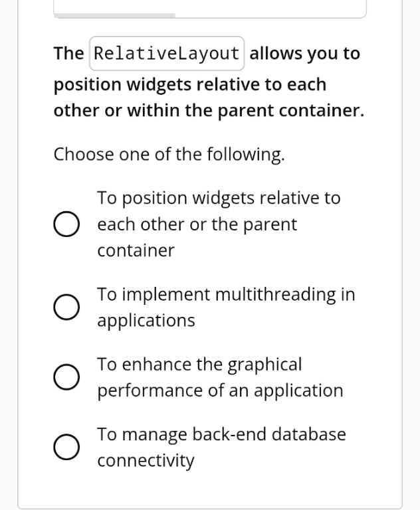The width and height of the screenshot is (420, 510).
Task: Click the bold line 'position widgets relative to each'
Action: [x=189, y=85]
